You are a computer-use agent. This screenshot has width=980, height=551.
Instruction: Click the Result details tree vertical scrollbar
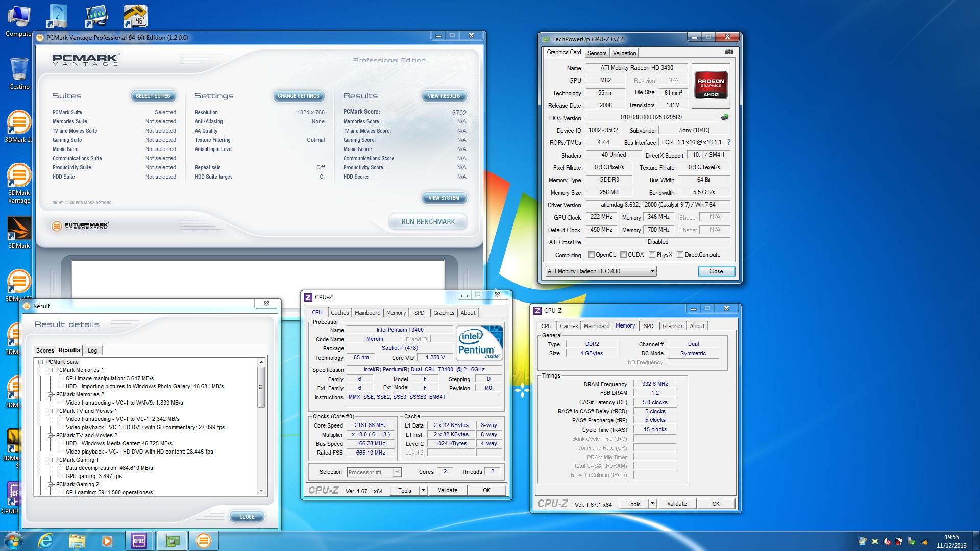click(261, 427)
